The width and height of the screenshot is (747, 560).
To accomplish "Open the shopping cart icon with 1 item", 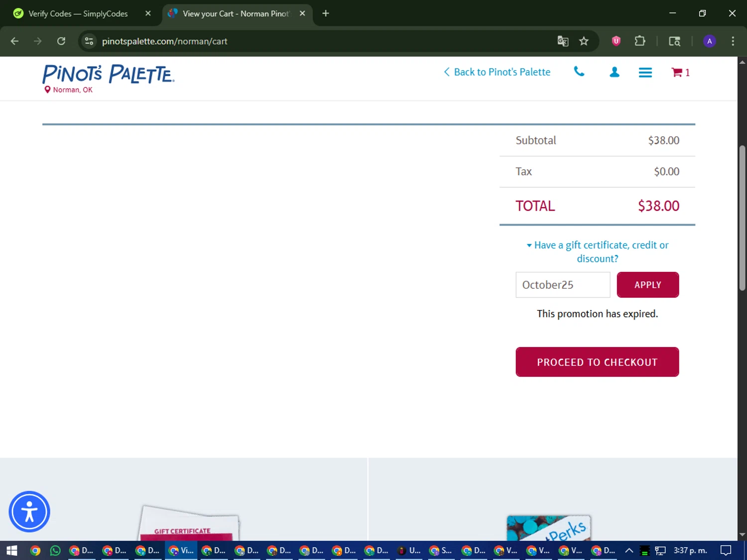I will pos(680,73).
